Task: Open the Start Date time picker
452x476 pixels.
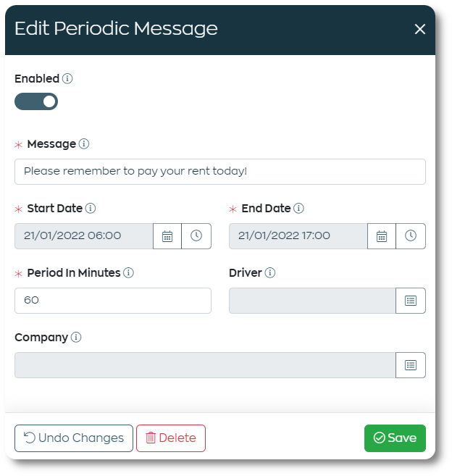Action: (196, 236)
